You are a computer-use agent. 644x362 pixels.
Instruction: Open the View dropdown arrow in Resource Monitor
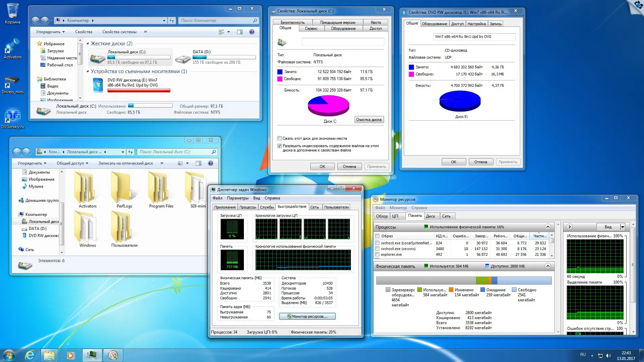tap(623, 227)
